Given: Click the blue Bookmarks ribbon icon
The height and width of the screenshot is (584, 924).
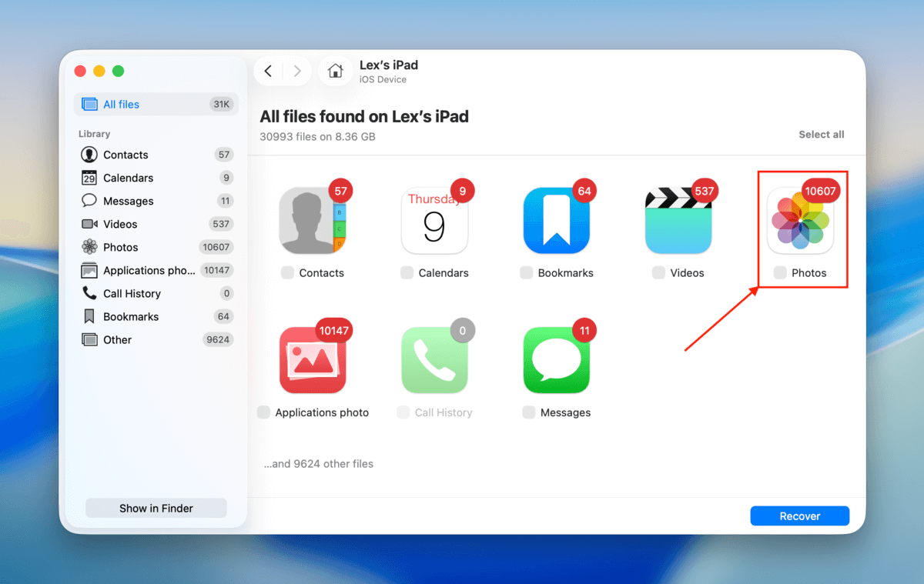Looking at the screenshot, I should [556, 219].
